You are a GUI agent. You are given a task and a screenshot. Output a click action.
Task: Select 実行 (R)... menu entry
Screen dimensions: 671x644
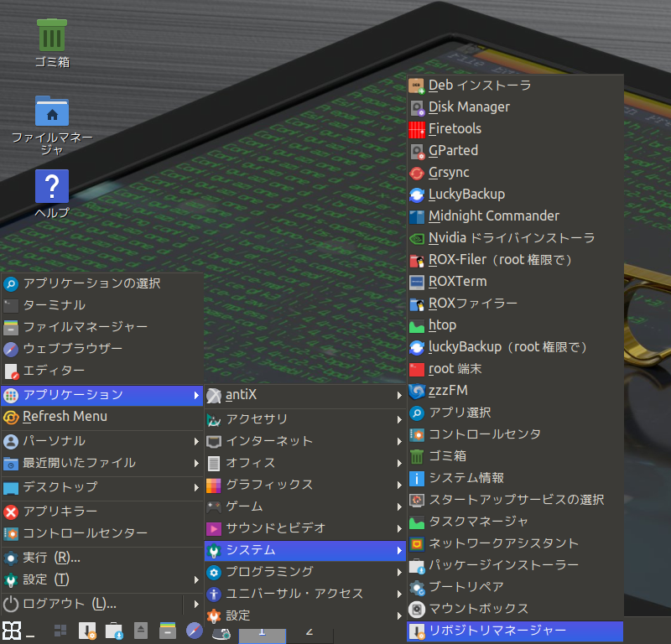(x=101, y=558)
